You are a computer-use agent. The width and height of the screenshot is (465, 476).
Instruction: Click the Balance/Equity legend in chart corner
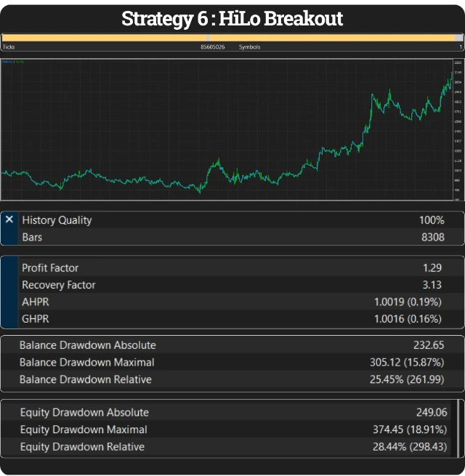(x=13, y=62)
